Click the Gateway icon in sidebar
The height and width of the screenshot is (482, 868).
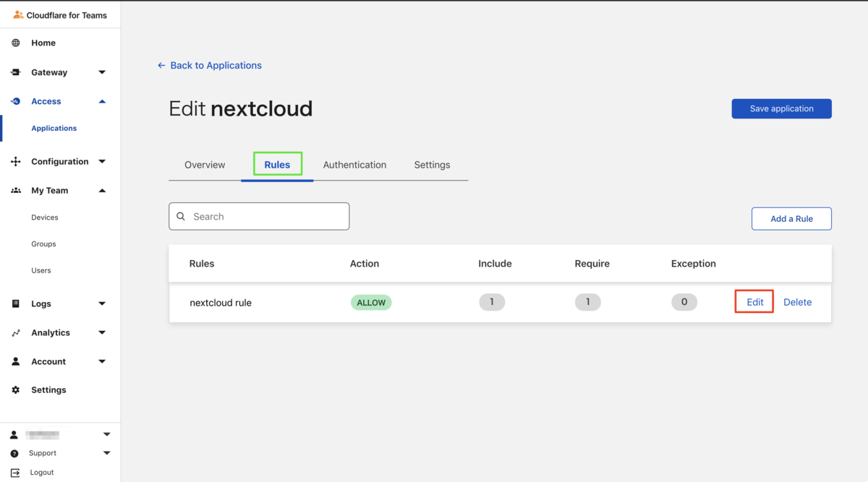[16, 72]
